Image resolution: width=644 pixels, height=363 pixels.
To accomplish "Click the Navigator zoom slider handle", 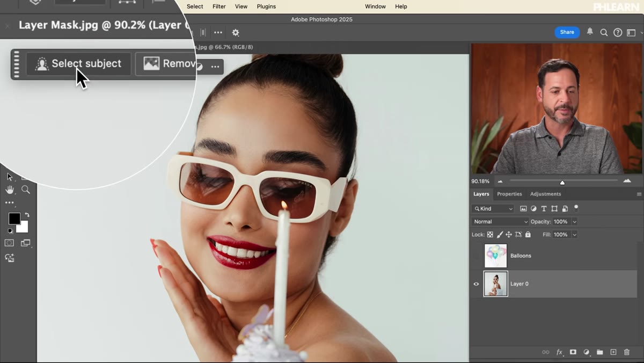I will coord(562,182).
